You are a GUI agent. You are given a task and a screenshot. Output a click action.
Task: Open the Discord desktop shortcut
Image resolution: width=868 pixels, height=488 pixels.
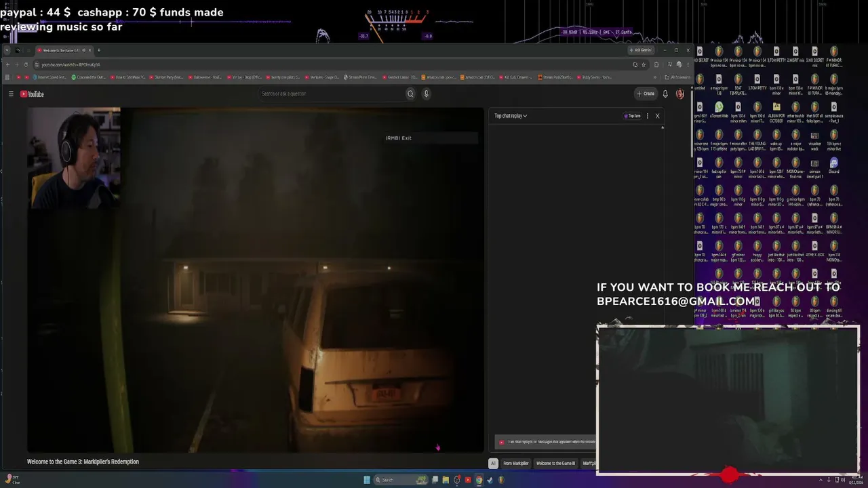[833, 166]
